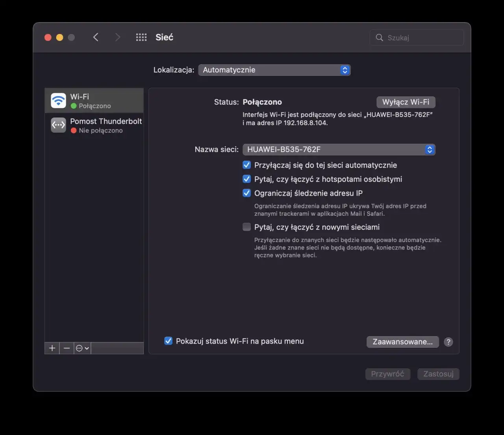Click the Szukaj search field
Screen dimensions: 504x435
pyautogui.click(x=421, y=38)
